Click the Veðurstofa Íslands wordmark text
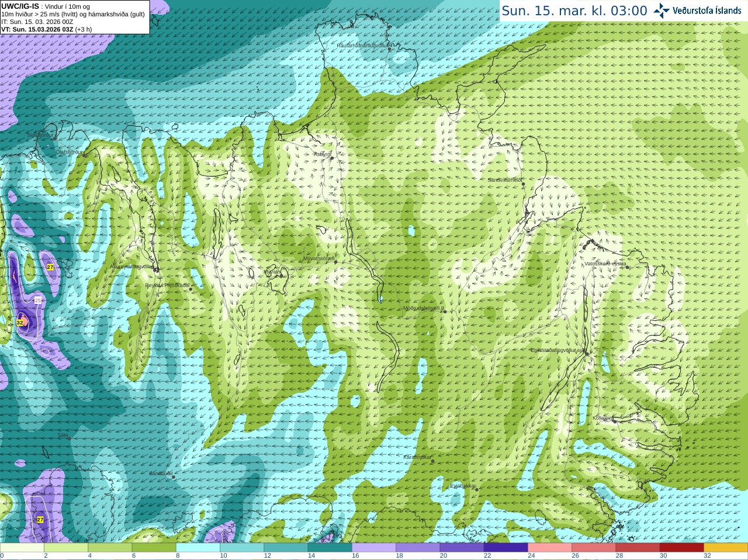The height and width of the screenshot is (560, 748). pyautogui.click(x=707, y=11)
